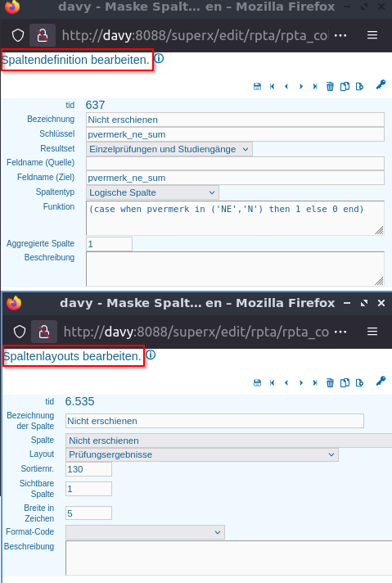Click into the Funktion text area
This screenshot has height=583, width=392.
pyautogui.click(x=235, y=219)
